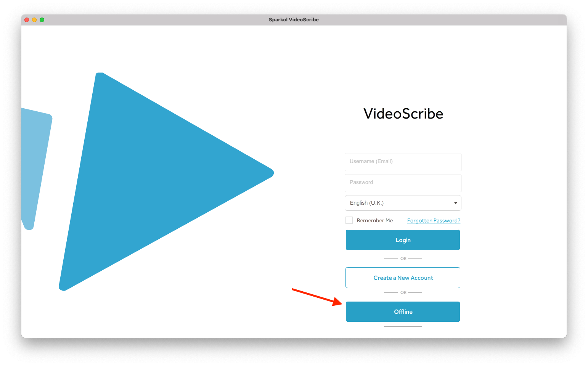
Task: Maximize the window with the green traffic light
Action: (42, 19)
